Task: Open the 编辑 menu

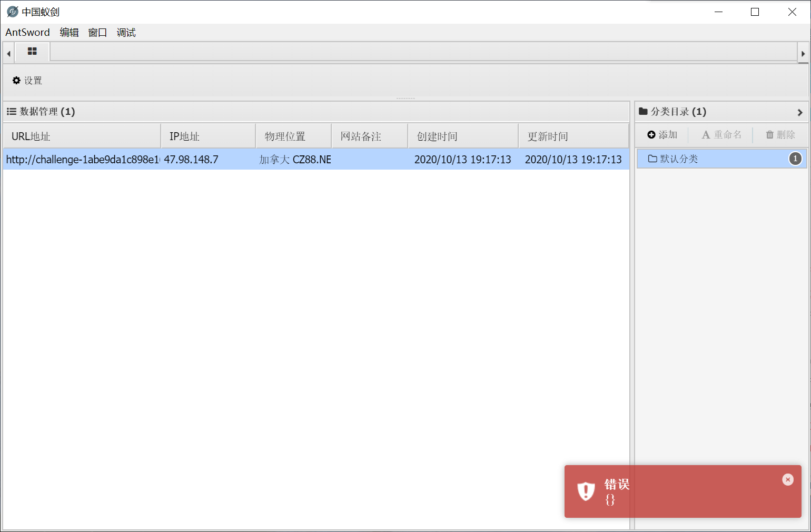Action: tap(69, 32)
